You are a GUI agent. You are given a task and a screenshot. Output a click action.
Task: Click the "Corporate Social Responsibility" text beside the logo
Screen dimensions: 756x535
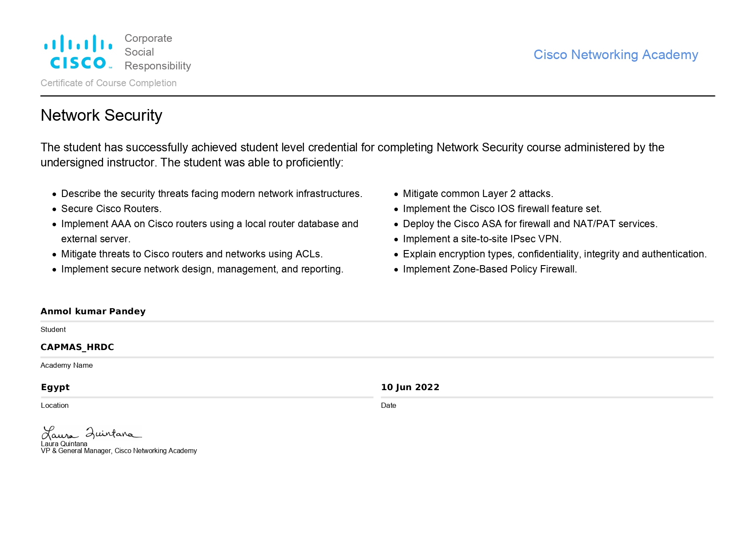pyautogui.click(x=158, y=52)
